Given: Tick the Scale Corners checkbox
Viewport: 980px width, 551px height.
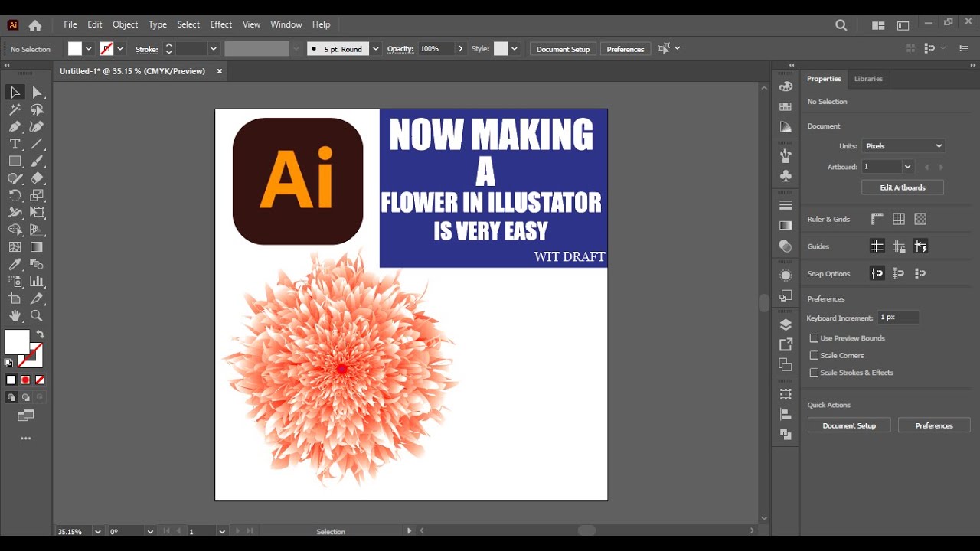Looking at the screenshot, I should pyautogui.click(x=814, y=356).
